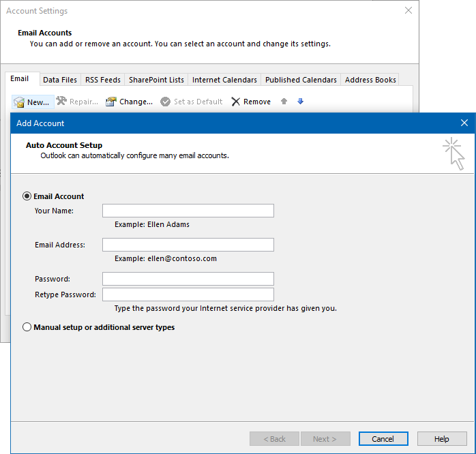Click the Next button
The width and height of the screenshot is (476, 454).
coord(325,439)
